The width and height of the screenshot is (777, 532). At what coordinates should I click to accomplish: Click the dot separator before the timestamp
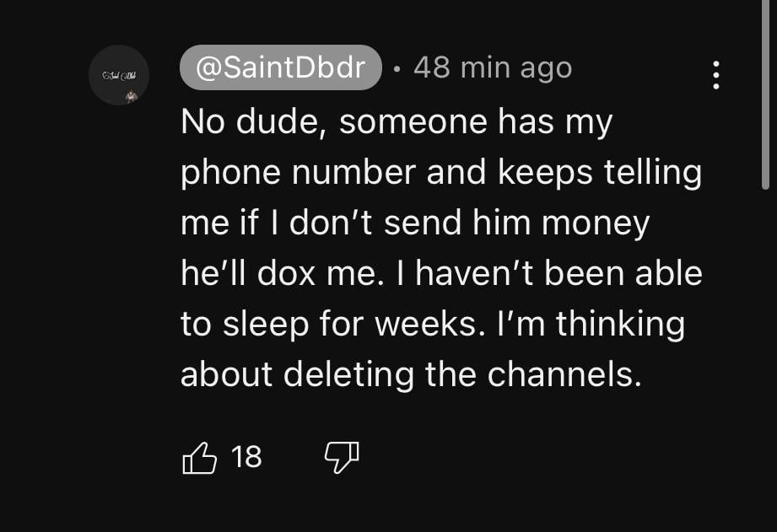point(397,68)
